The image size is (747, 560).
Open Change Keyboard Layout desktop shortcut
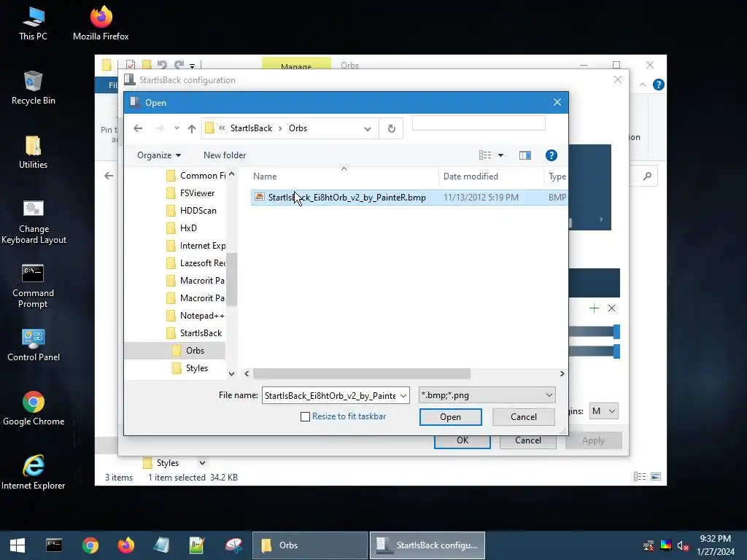pyautogui.click(x=34, y=222)
